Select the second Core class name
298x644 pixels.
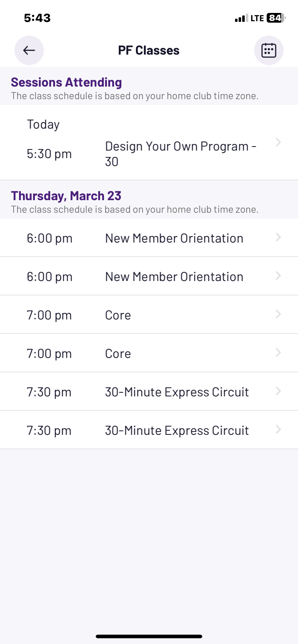[x=118, y=354]
